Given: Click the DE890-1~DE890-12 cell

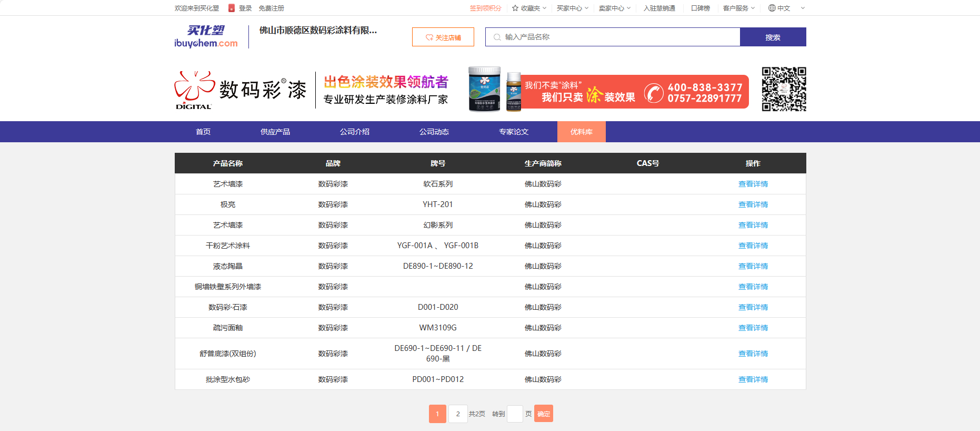Looking at the screenshot, I should pos(438,266).
